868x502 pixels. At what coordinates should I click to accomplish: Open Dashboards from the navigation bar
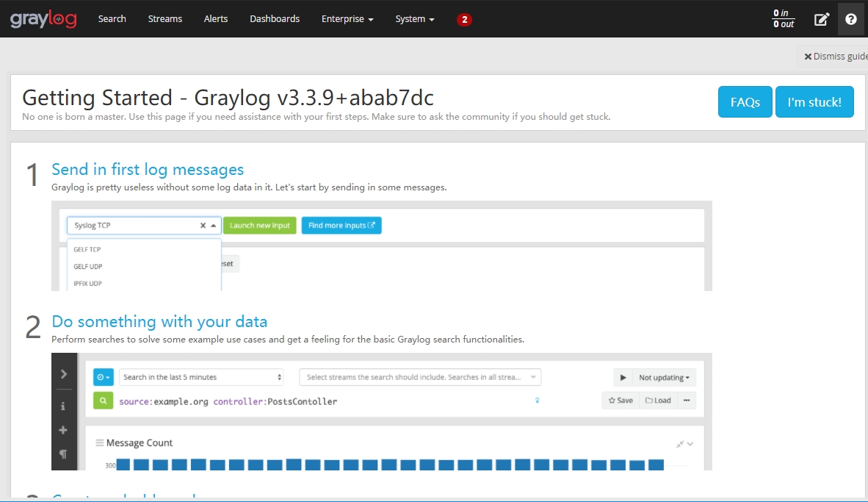[275, 19]
